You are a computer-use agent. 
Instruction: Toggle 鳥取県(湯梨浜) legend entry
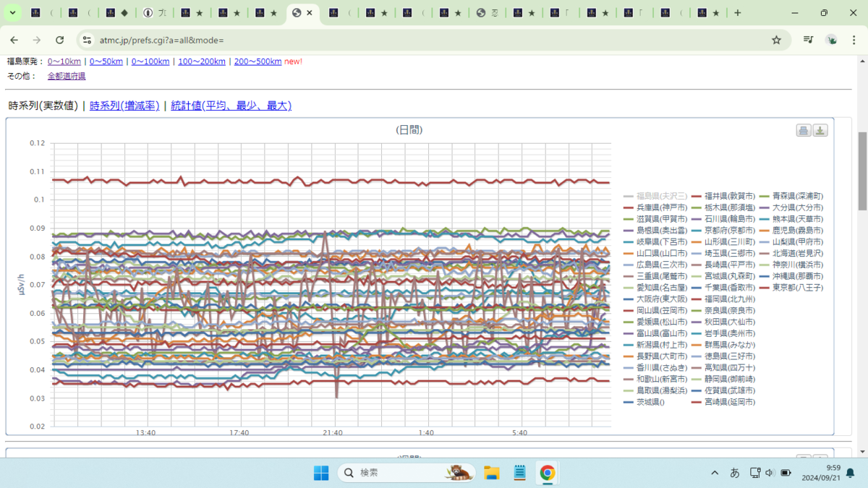[655, 390]
